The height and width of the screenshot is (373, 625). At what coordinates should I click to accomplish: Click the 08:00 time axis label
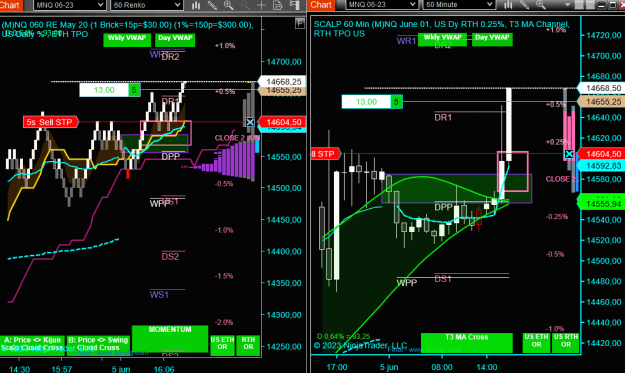(x=442, y=367)
